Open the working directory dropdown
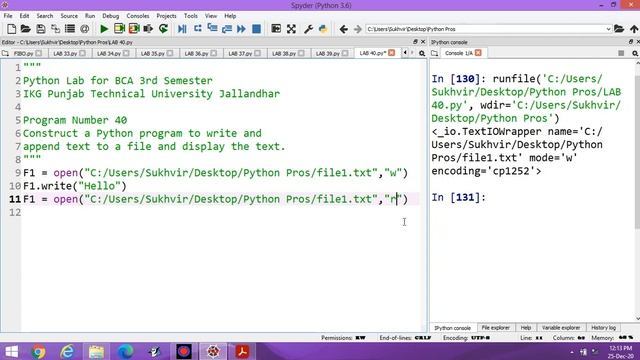 (x=608, y=29)
